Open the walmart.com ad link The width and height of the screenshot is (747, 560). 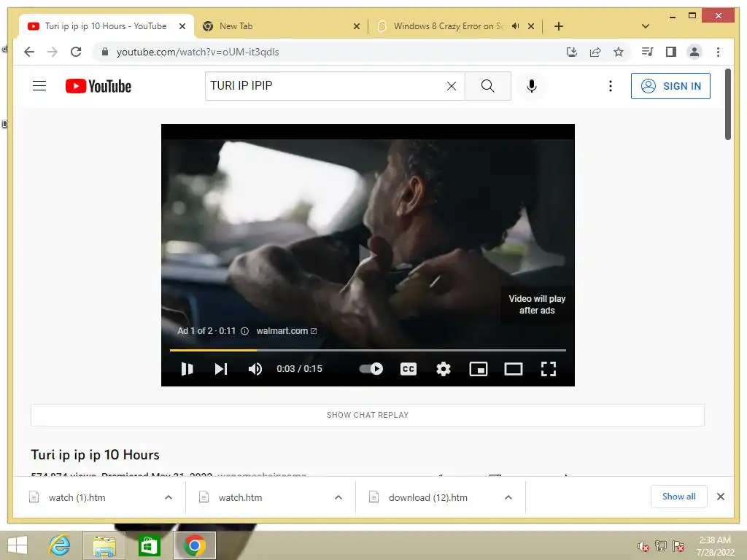pos(286,331)
